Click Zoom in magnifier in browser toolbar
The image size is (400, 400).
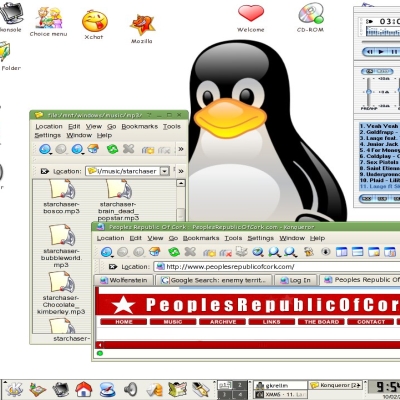(x=275, y=252)
